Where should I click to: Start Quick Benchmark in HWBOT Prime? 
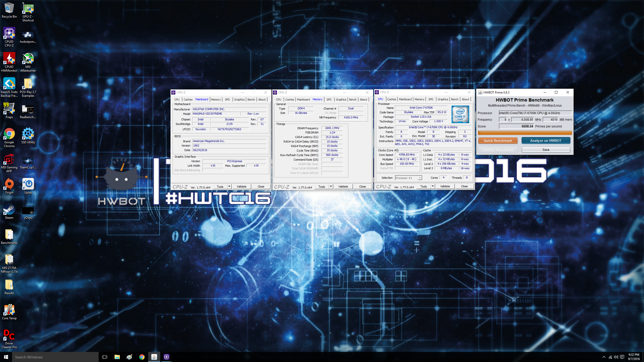(x=498, y=141)
